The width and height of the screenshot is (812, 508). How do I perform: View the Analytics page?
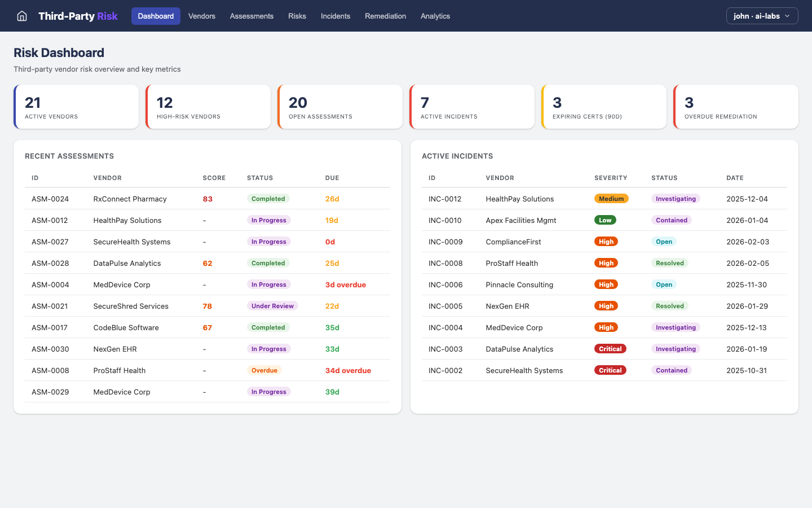pyautogui.click(x=435, y=16)
